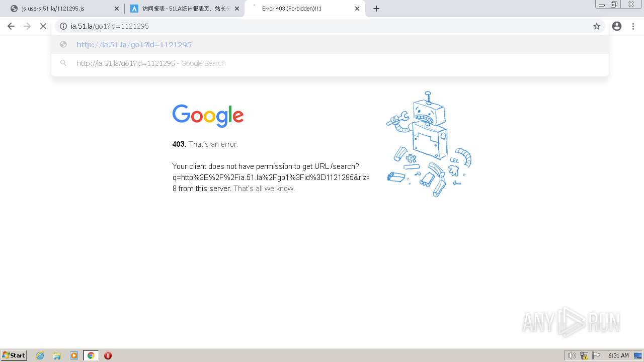This screenshot has width=644, height=362.
Task: Switch to the 51LA statistics report tab
Action: (x=184, y=9)
